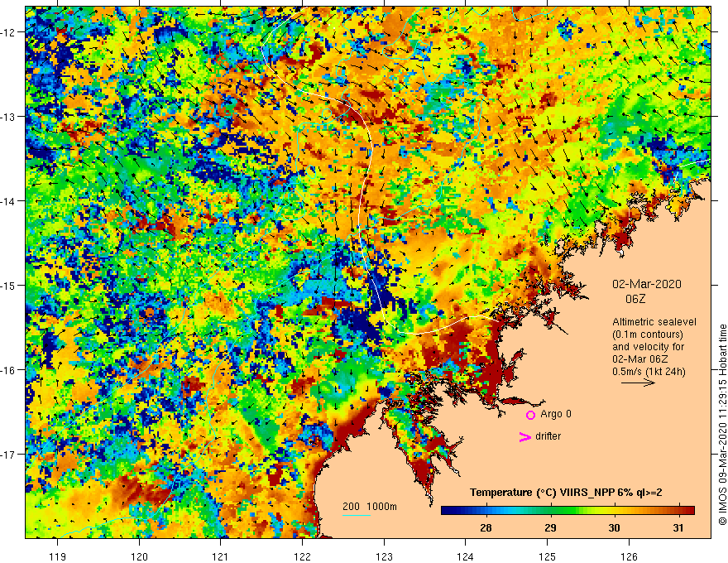Click the magenta Argo 0 circle marker
Viewport: 728px width, 563px height.
click(530, 415)
